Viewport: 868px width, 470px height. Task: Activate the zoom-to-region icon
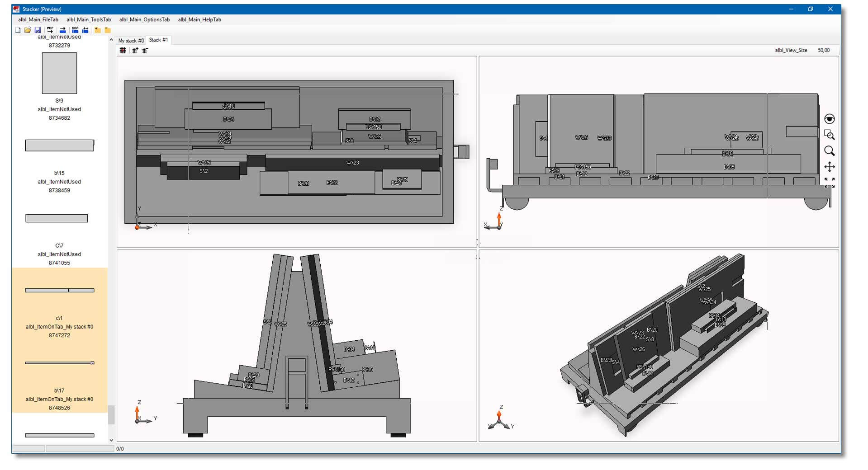point(829,135)
